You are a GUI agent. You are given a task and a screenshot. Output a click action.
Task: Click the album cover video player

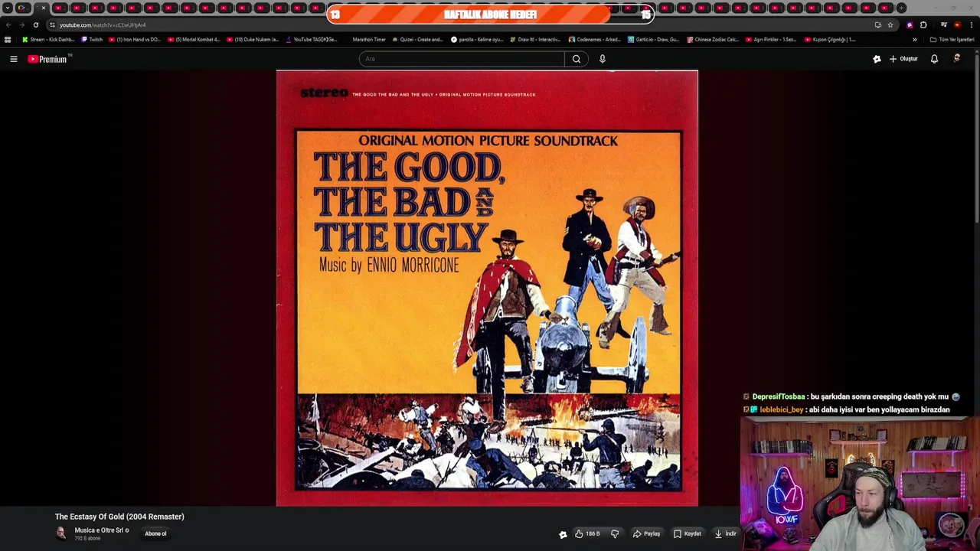[487, 288]
